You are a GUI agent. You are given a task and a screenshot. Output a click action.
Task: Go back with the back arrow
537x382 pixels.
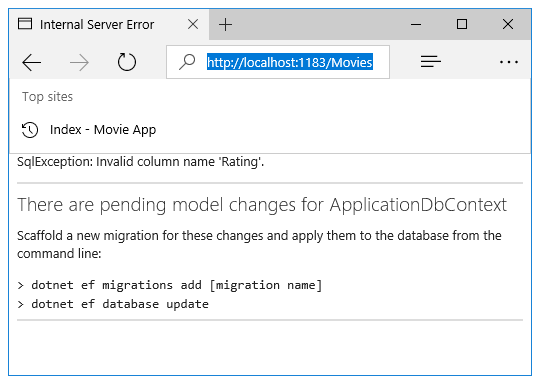tap(32, 62)
